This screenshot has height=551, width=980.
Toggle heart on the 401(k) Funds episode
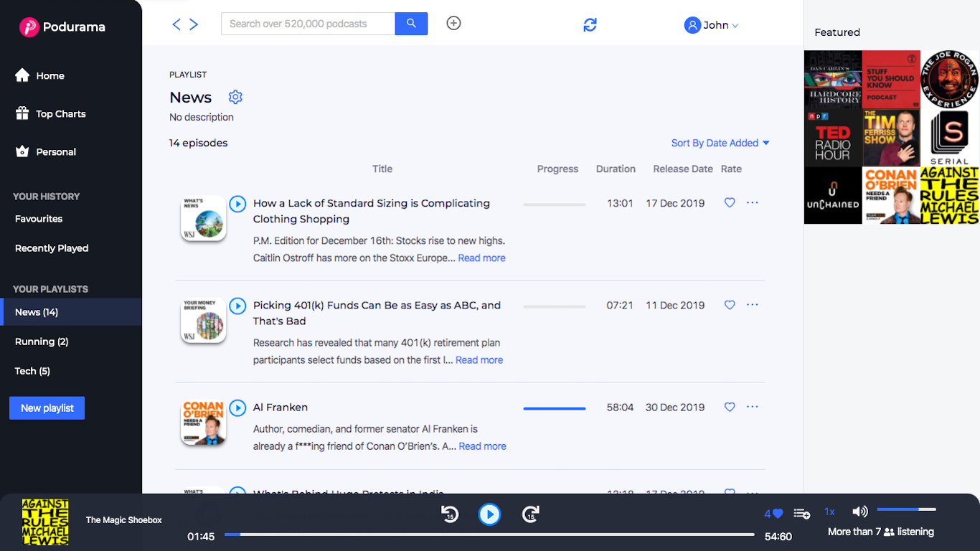(x=730, y=305)
